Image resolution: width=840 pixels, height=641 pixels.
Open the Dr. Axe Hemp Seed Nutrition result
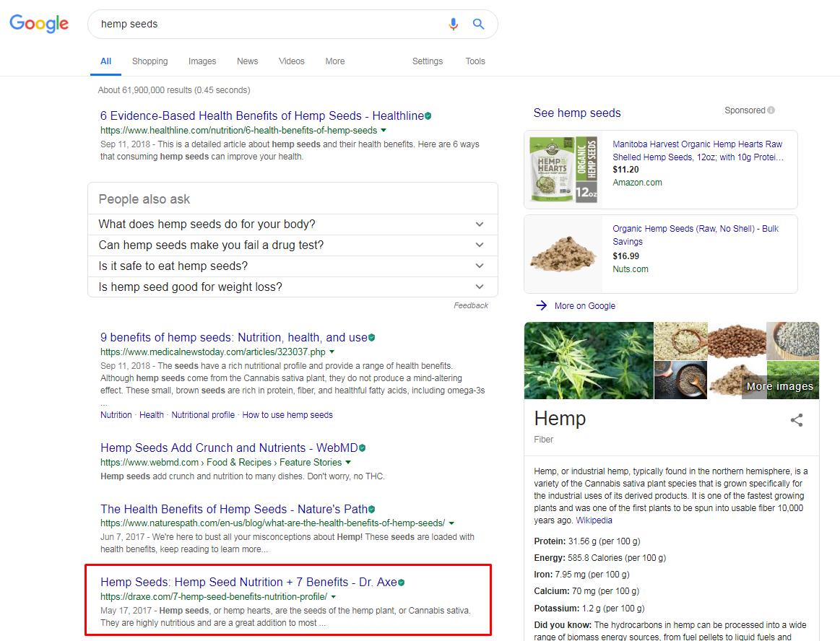click(x=248, y=582)
